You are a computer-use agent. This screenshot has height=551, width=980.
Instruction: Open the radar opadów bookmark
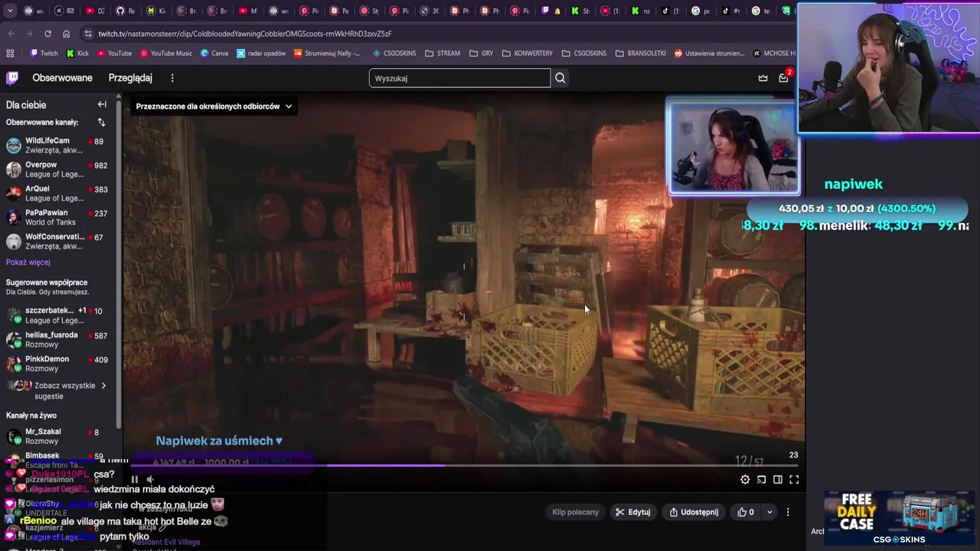261,54
